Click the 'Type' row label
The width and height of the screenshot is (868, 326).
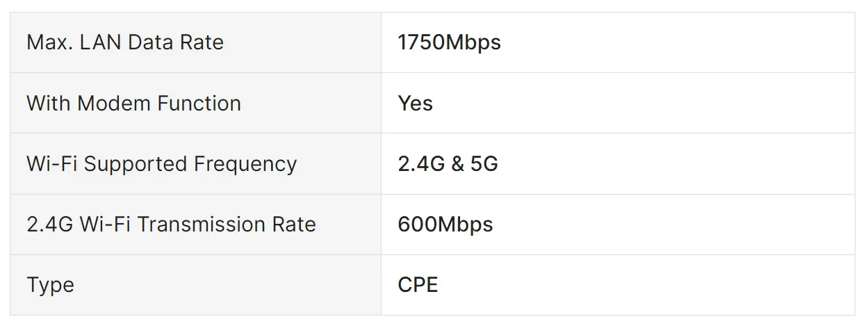(50, 285)
